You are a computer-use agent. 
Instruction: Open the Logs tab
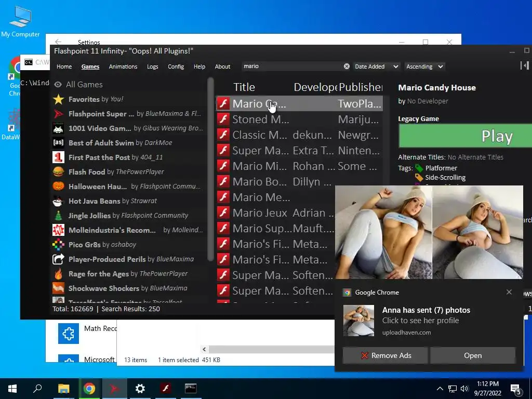tap(152, 66)
